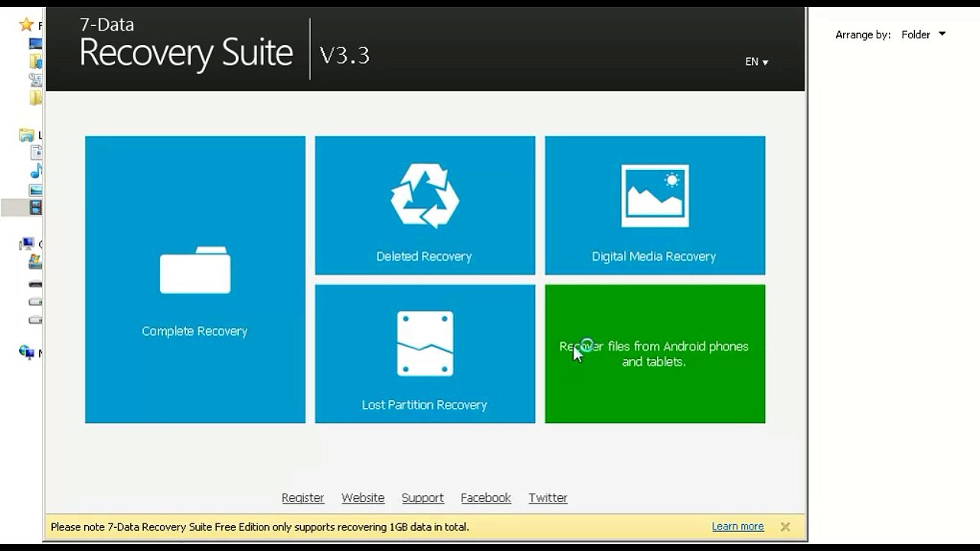Image resolution: width=980 pixels, height=551 pixels.
Task: Open the Arrange by Folder dropdown in Explorer
Action: pos(923,34)
